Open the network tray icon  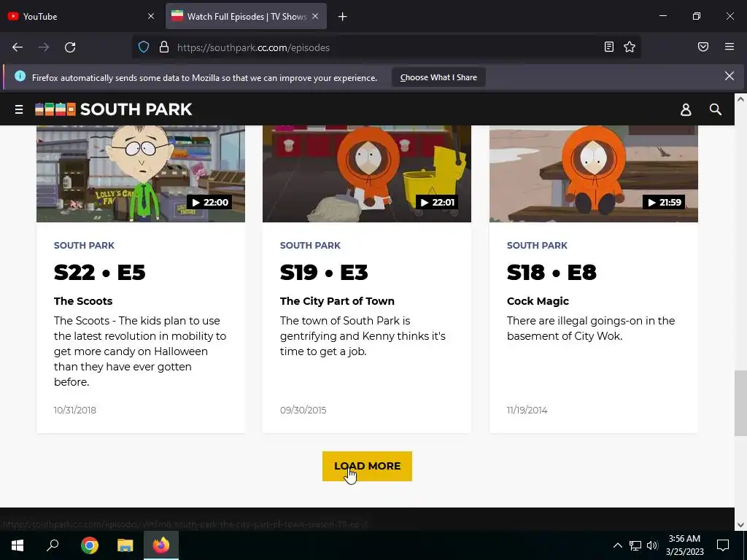pyautogui.click(x=635, y=545)
